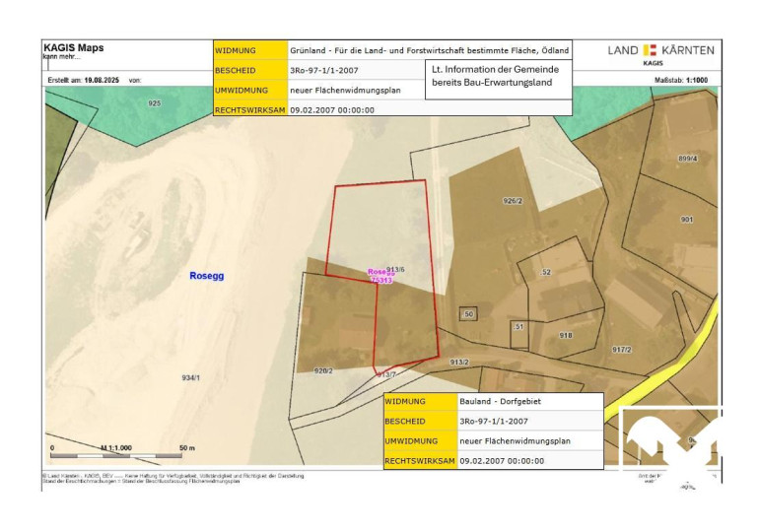759x532 pixels.
Task: Click the scale bar at bottom left
Action: tap(118, 454)
